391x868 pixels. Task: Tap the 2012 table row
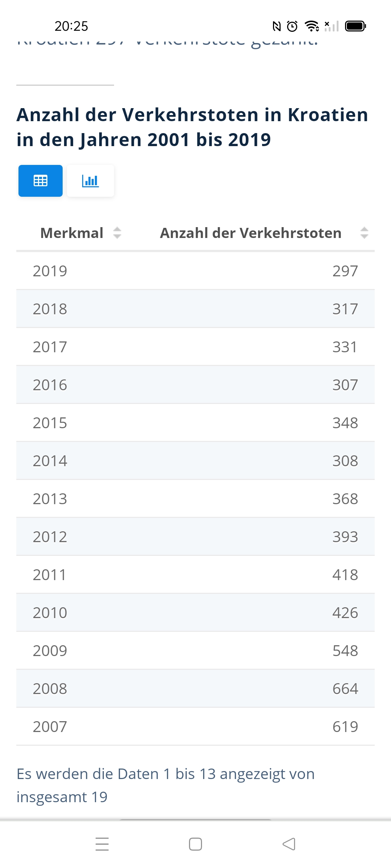tap(195, 536)
